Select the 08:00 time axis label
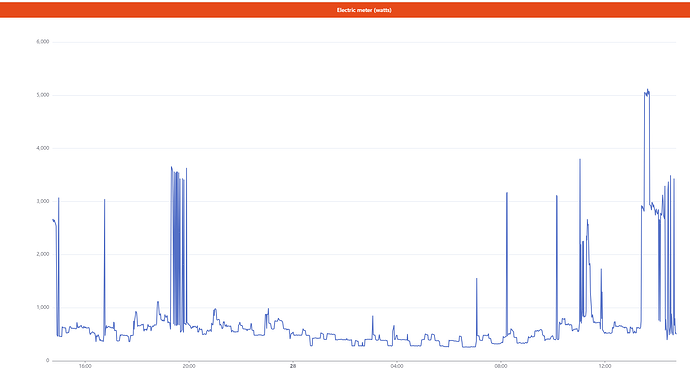Viewport: 690px width, 369px height. pos(501,366)
